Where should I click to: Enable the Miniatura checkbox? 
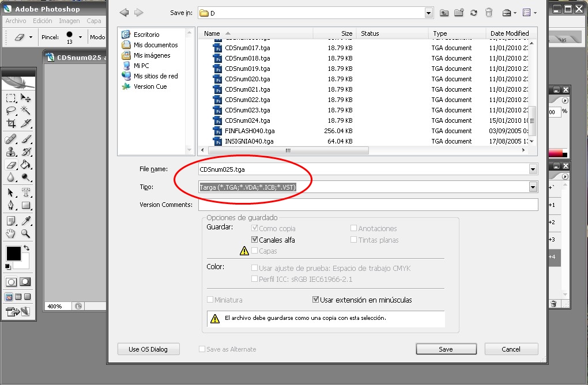click(210, 299)
